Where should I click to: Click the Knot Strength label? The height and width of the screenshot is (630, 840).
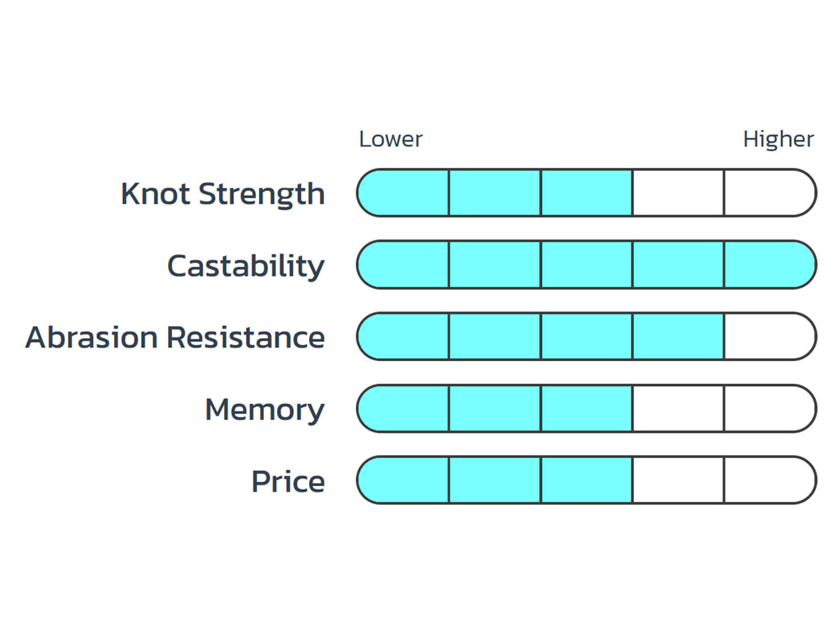point(223,194)
